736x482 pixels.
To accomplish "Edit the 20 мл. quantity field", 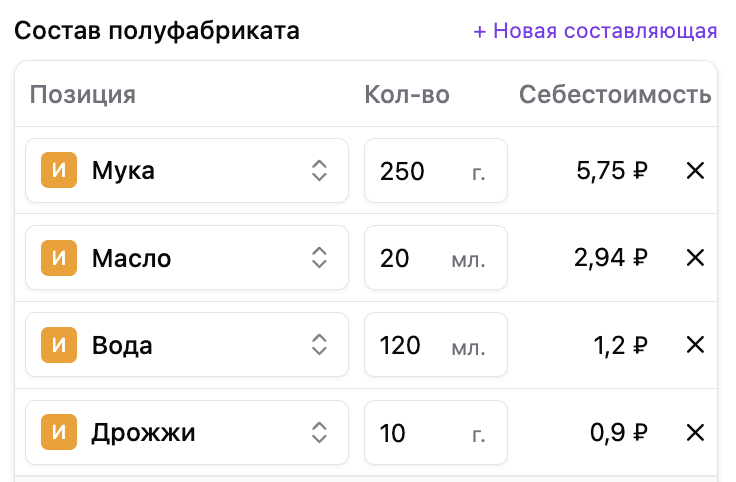I will pos(436,258).
